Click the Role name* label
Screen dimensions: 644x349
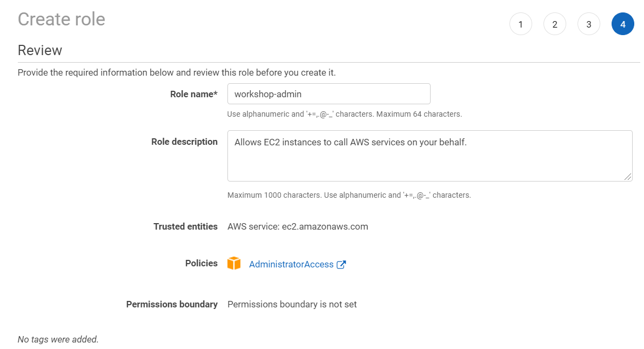click(194, 94)
